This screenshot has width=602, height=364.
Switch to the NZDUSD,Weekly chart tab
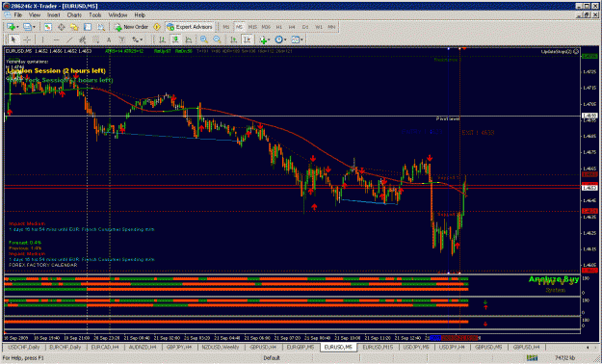click(x=221, y=347)
